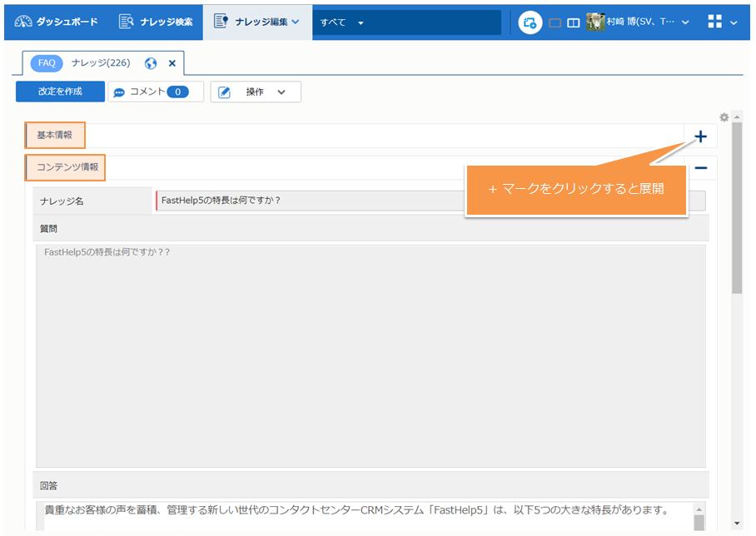The image size is (756, 536).
Task: Click the globe icon in the FAQ tab
Action: pyautogui.click(x=151, y=63)
